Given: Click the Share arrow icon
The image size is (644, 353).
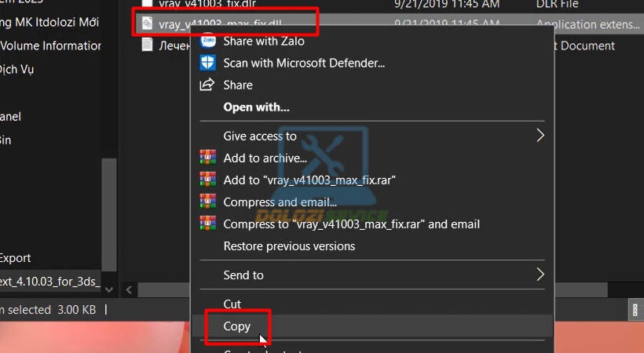Looking at the screenshot, I should click(207, 85).
